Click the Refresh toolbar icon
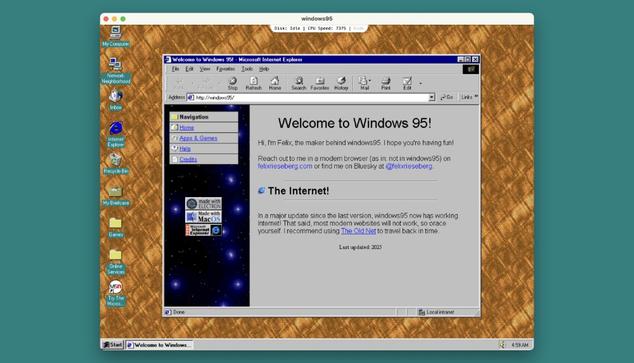Screen dimensions: 634x363 click(x=254, y=83)
